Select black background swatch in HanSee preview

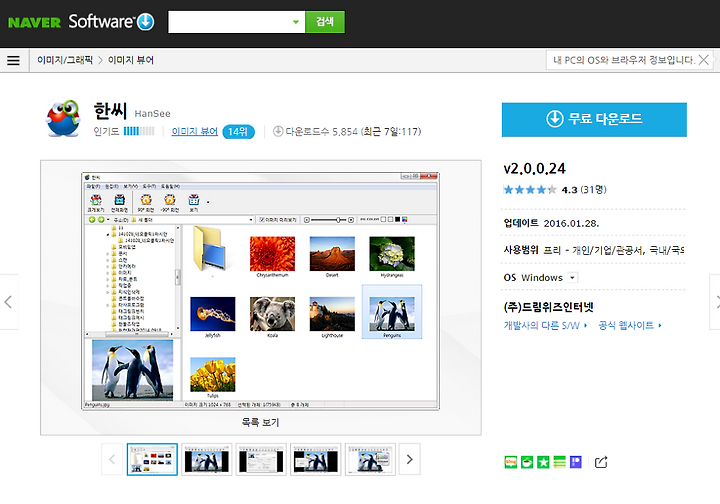398,219
